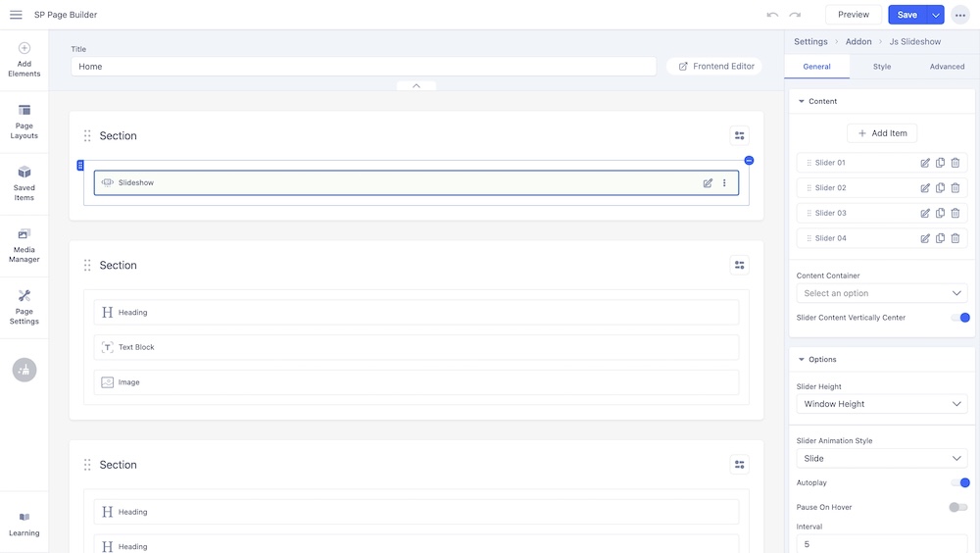Toggle Slider Content Vertically Center switch
Screen dimensions: 980x553
(958, 318)
